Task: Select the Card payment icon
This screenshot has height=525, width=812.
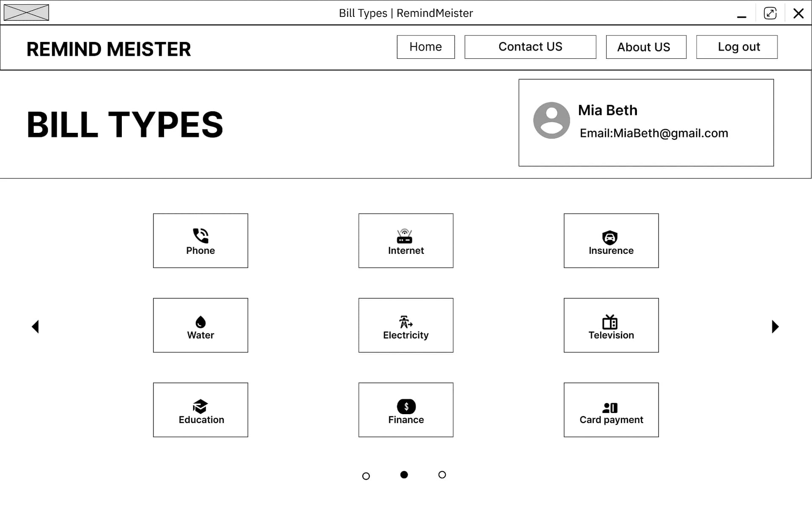Action: [610, 407]
